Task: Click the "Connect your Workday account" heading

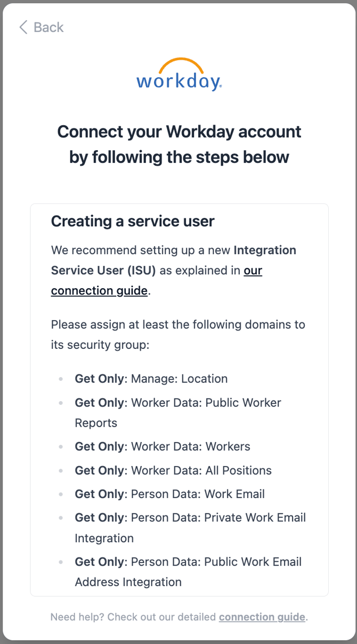Action: tap(179, 144)
